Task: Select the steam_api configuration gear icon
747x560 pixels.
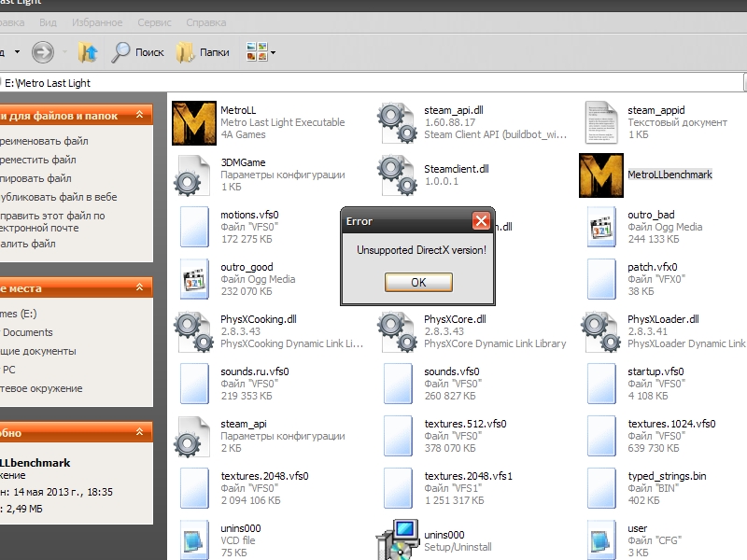Action: click(192, 437)
